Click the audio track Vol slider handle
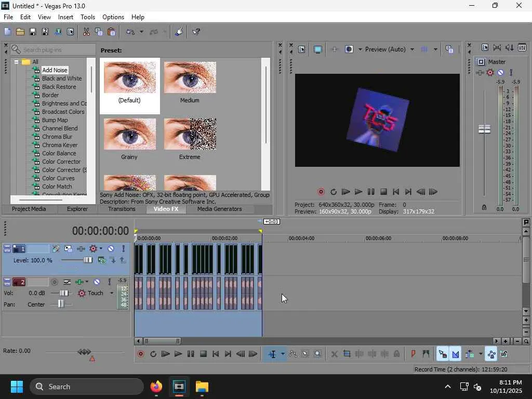The height and width of the screenshot is (399, 532). pos(64,293)
